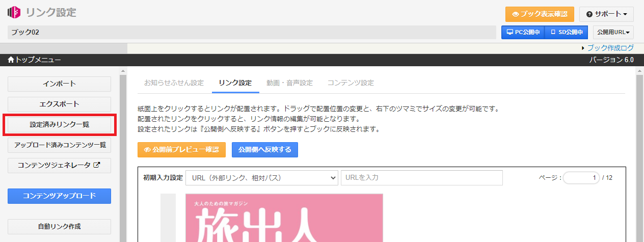
Task: Click the home icon in トップメニュー bar
Action: (11, 60)
